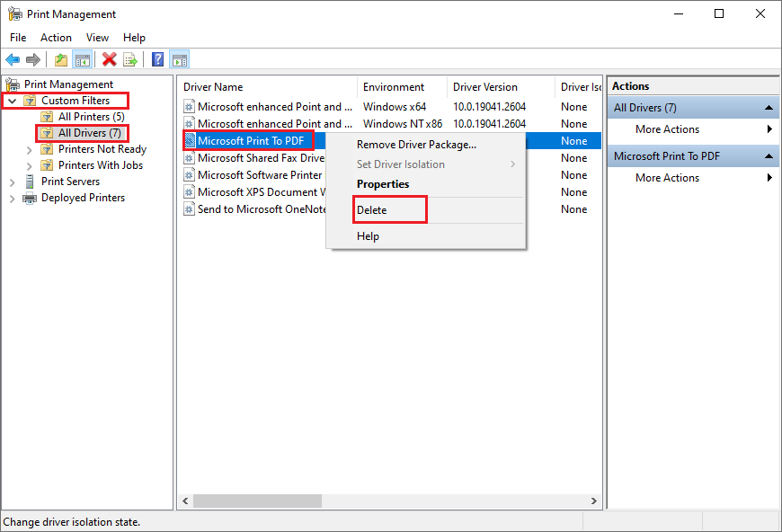Click the All Printers filter icon
Viewport: 782px width, 532px height.
pos(47,117)
